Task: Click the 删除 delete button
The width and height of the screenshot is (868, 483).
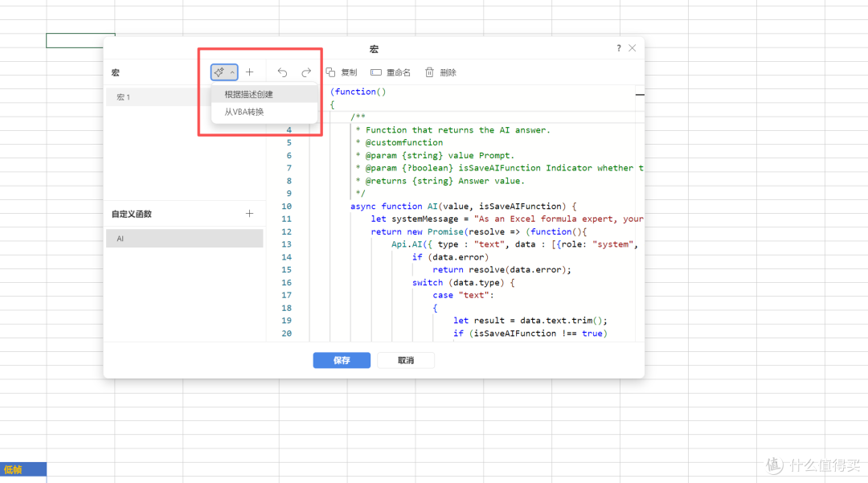Action: pyautogui.click(x=440, y=72)
